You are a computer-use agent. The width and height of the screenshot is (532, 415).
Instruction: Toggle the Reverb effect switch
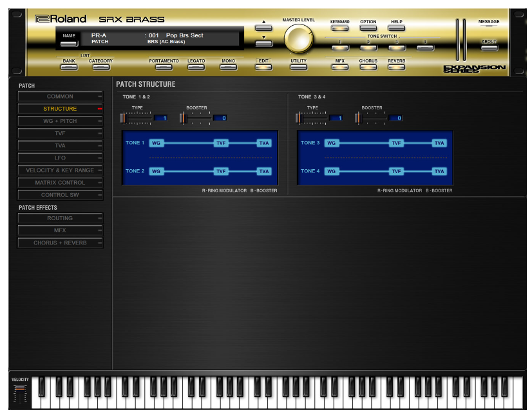397,67
